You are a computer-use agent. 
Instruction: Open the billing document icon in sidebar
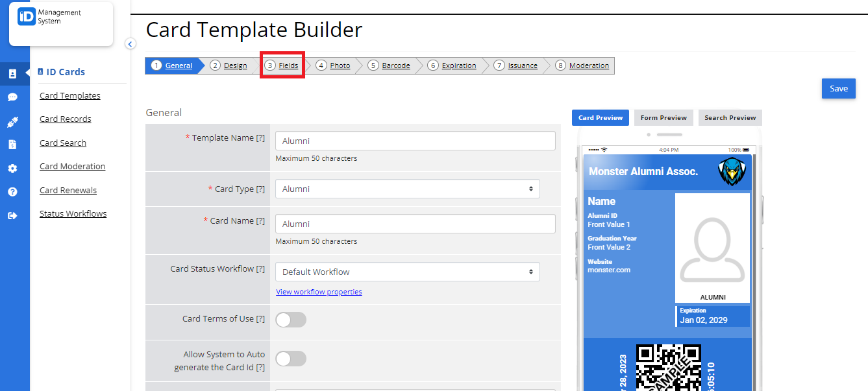pos(12,145)
